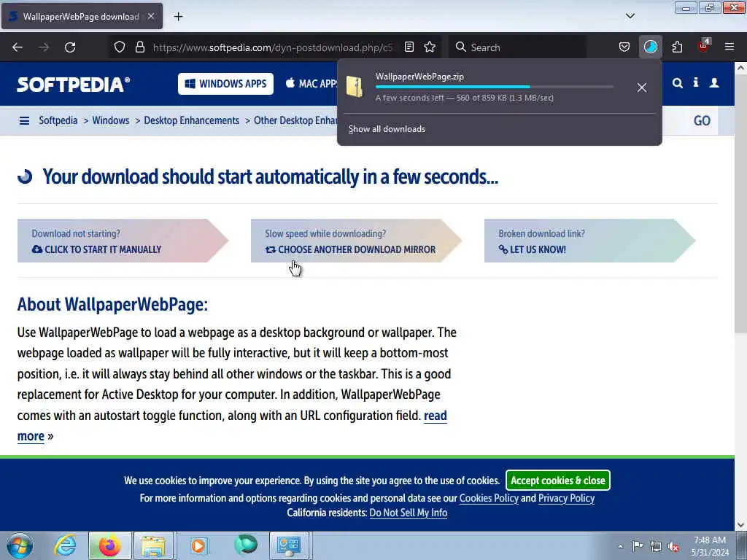The height and width of the screenshot is (560, 747).
Task: Click the GO search button
Action: [x=702, y=120]
